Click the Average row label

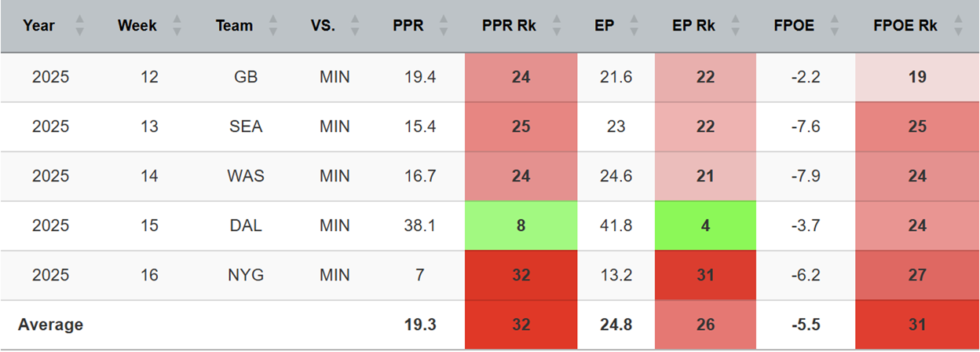coord(50,324)
